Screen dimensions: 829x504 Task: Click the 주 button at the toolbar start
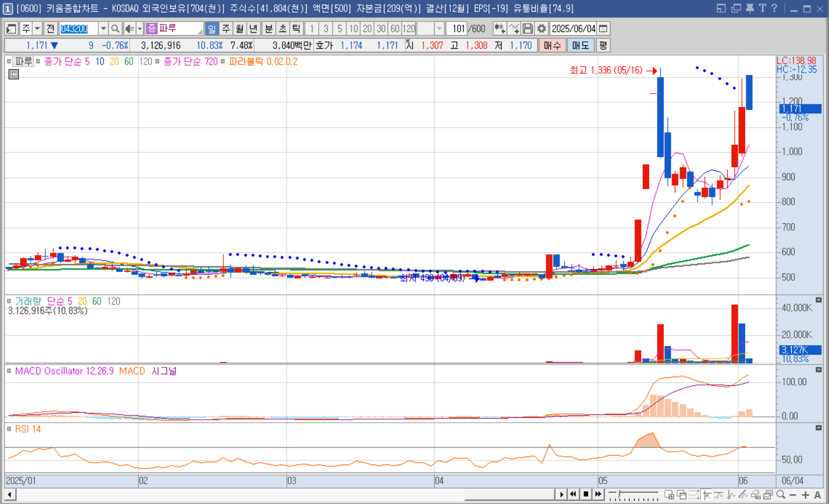coord(26,28)
